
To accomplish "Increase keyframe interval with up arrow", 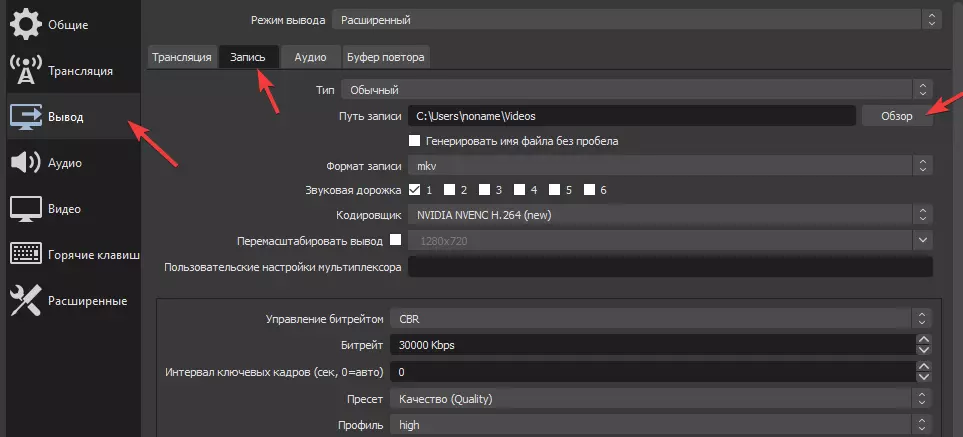I will pyautogui.click(x=923, y=366).
